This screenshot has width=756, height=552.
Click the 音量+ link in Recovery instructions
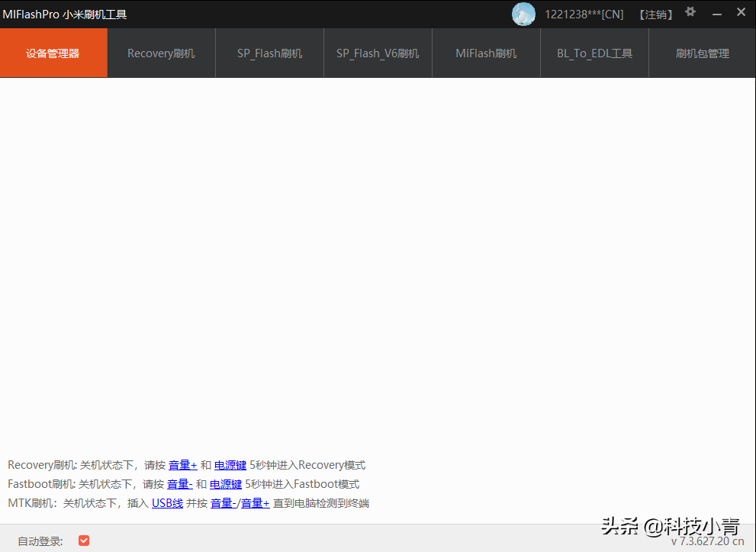(x=183, y=464)
